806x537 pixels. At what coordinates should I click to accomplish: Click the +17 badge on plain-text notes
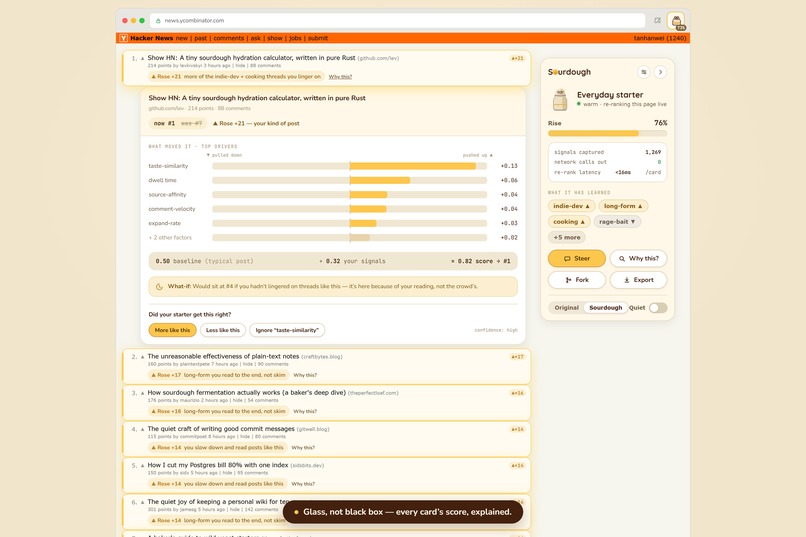[x=517, y=357]
